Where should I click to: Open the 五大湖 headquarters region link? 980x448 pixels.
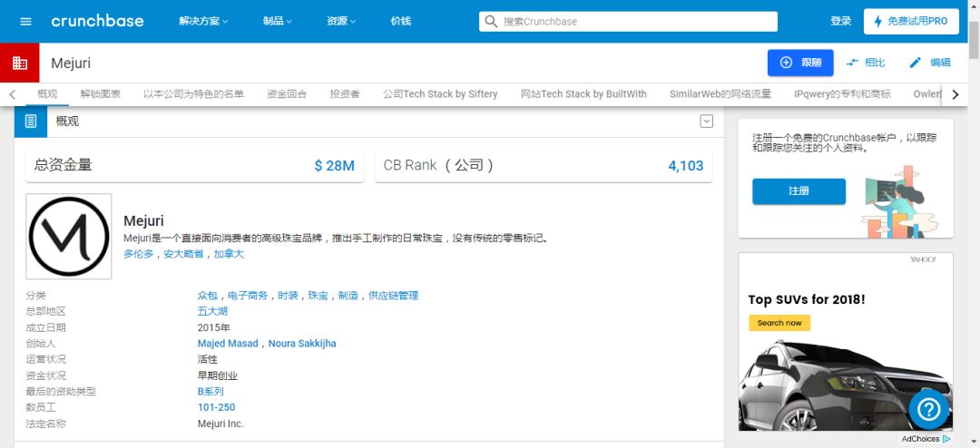[x=212, y=311]
